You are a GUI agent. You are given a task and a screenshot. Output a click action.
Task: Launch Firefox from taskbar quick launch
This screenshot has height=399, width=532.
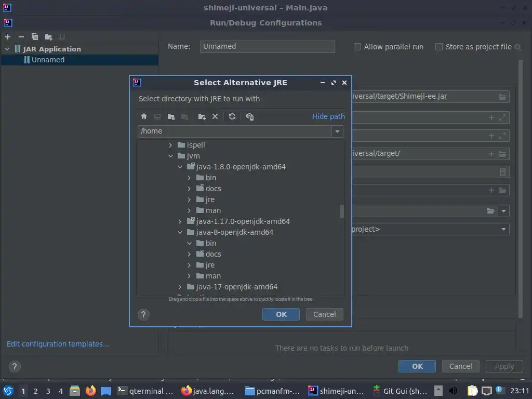tap(90, 391)
